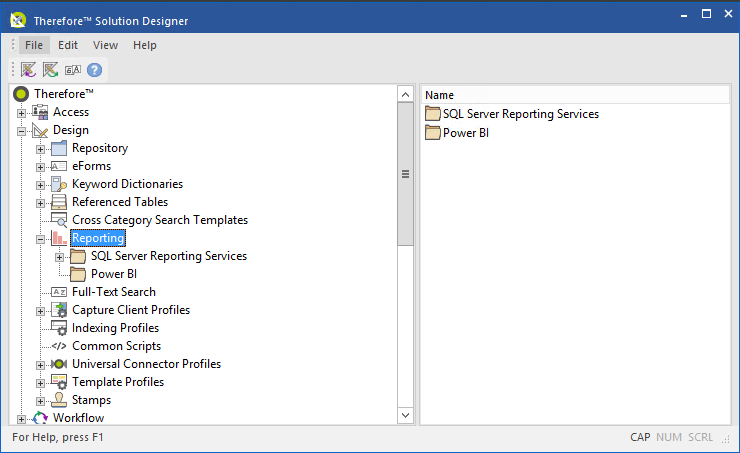Select Indexing Profiles label in tree
The width and height of the screenshot is (740, 453).
(115, 328)
